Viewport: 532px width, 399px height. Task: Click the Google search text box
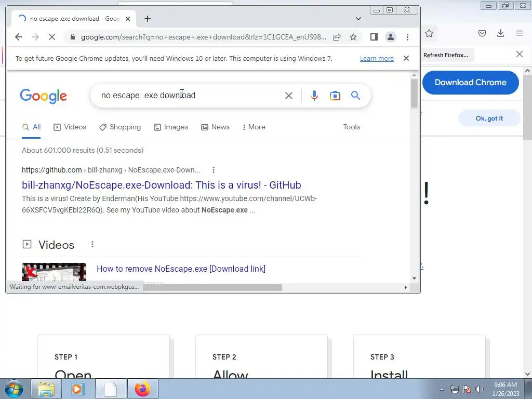click(190, 96)
